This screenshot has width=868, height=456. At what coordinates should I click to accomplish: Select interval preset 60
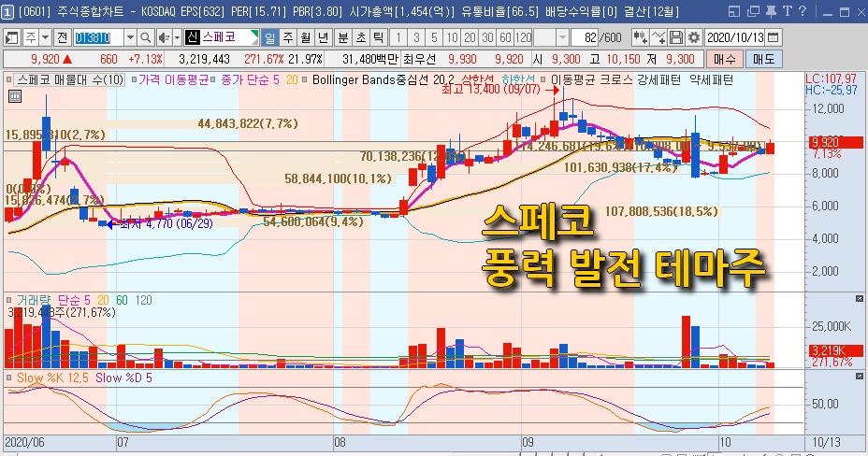point(505,37)
